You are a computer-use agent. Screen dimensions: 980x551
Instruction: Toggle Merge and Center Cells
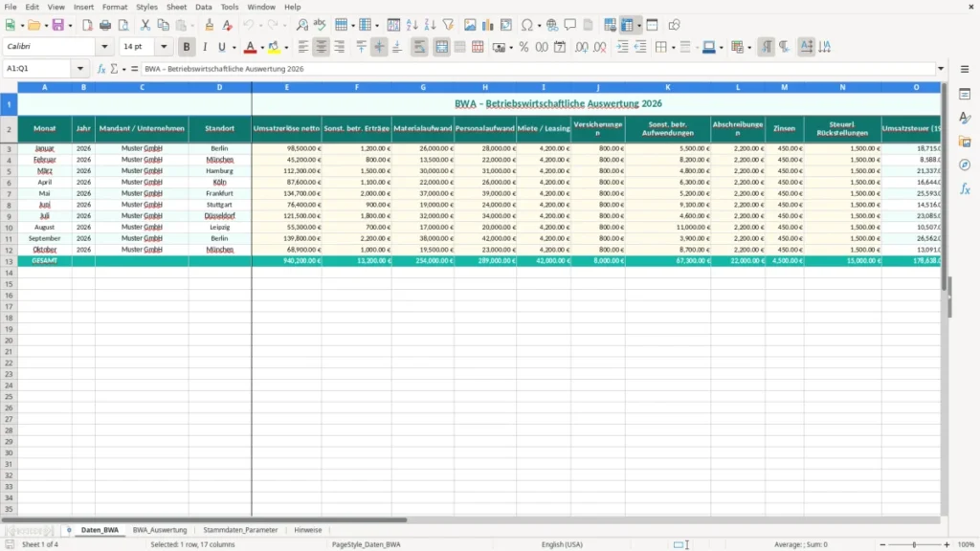coord(441,47)
